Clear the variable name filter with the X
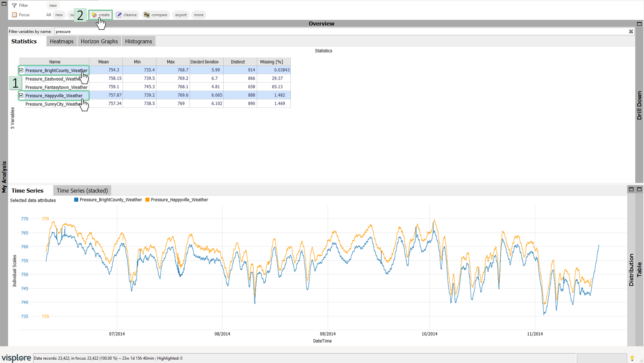 point(631,32)
